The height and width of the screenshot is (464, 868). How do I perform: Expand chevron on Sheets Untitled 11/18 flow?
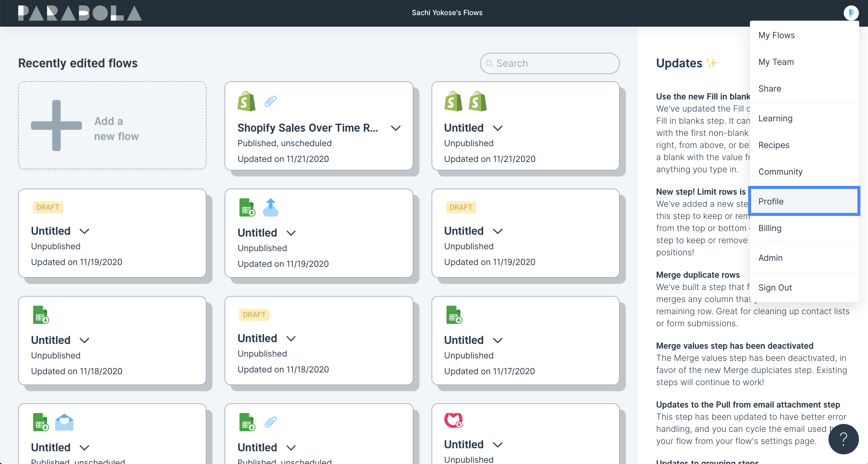click(84, 341)
